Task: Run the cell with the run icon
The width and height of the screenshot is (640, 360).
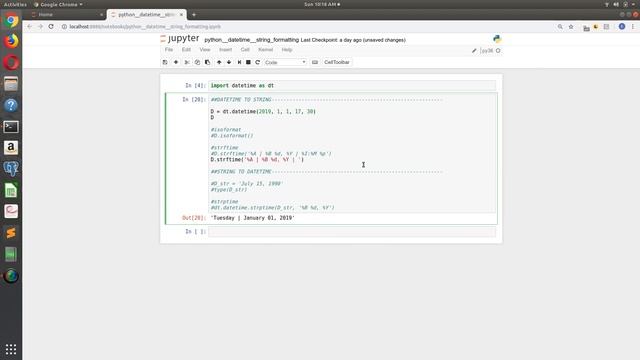Action: click(239, 62)
